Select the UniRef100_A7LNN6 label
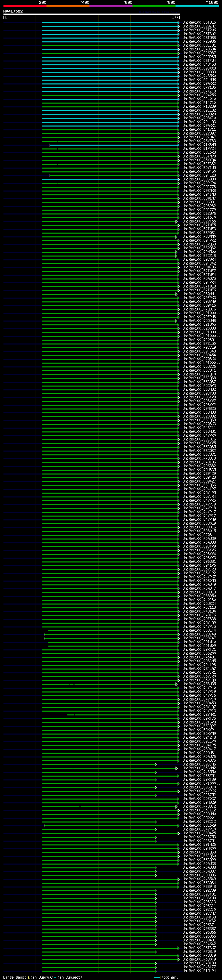 click(199, 80)
